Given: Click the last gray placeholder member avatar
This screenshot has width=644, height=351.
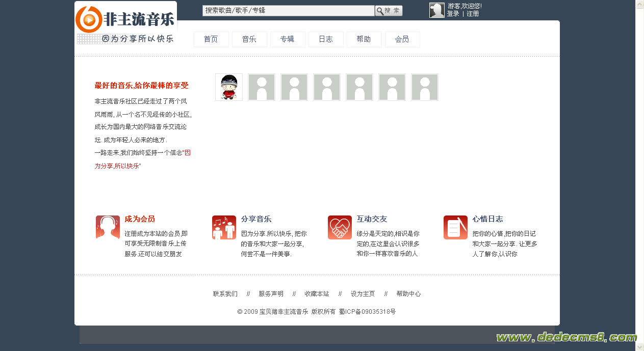Looking at the screenshot, I should (x=425, y=87).
